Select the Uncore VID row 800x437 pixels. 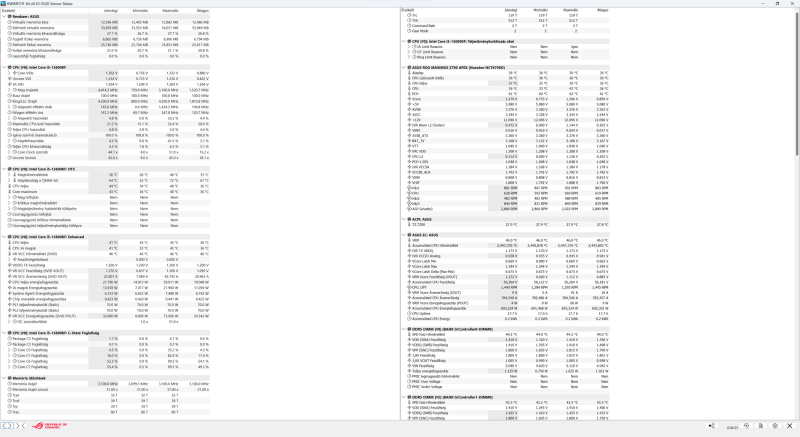[x=106, y=79]
